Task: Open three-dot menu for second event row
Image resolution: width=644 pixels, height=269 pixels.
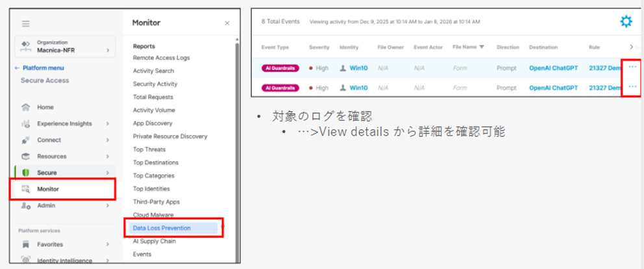Action: point(632,87)
